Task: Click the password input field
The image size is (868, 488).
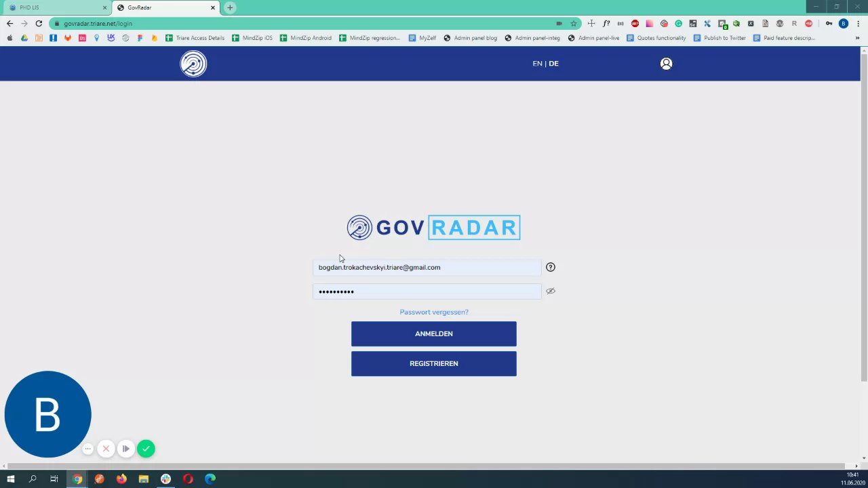Action: pos(427,291)
